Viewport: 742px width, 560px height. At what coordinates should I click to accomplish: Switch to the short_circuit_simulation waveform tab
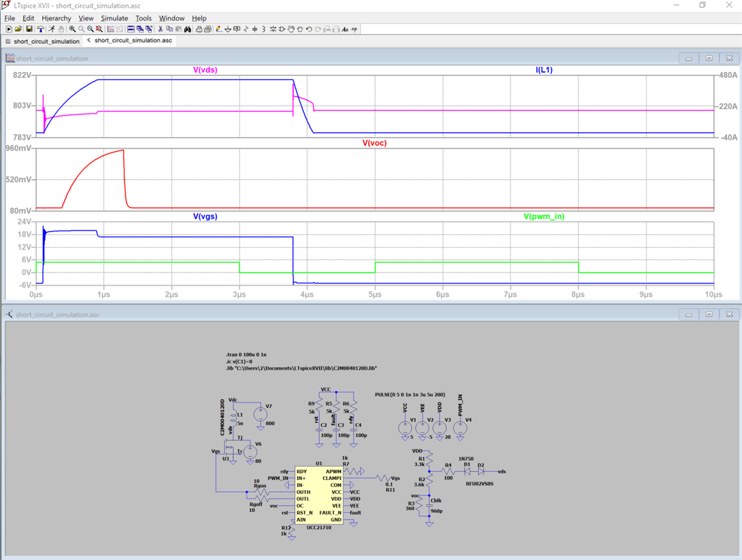(42, 41)
